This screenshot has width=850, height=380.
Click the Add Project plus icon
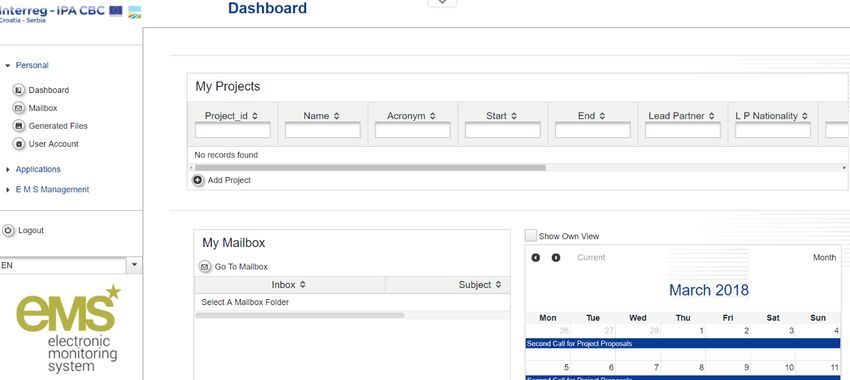198,180
